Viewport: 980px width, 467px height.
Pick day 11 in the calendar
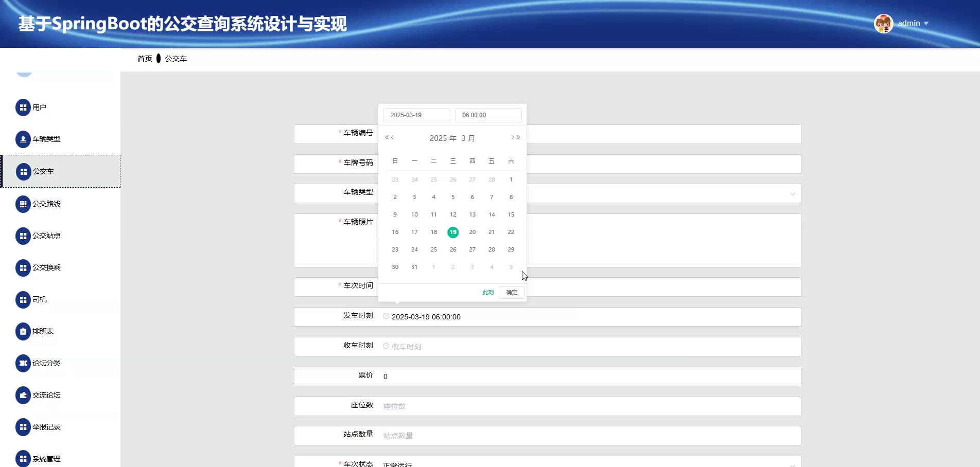(434, 214)
